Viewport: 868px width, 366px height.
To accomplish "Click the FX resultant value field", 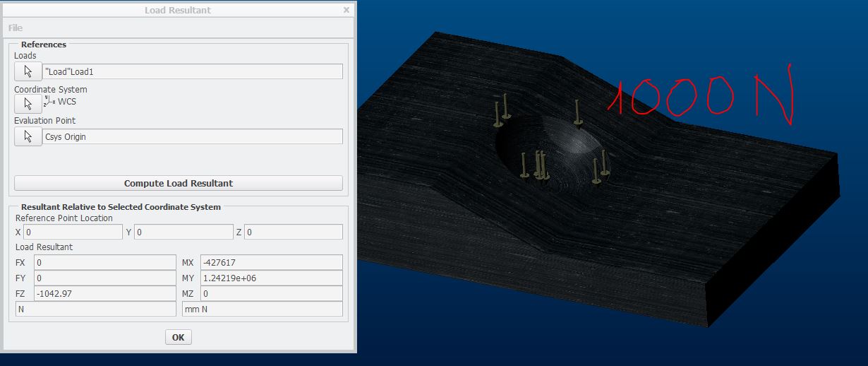I will (x=105, y=262).
